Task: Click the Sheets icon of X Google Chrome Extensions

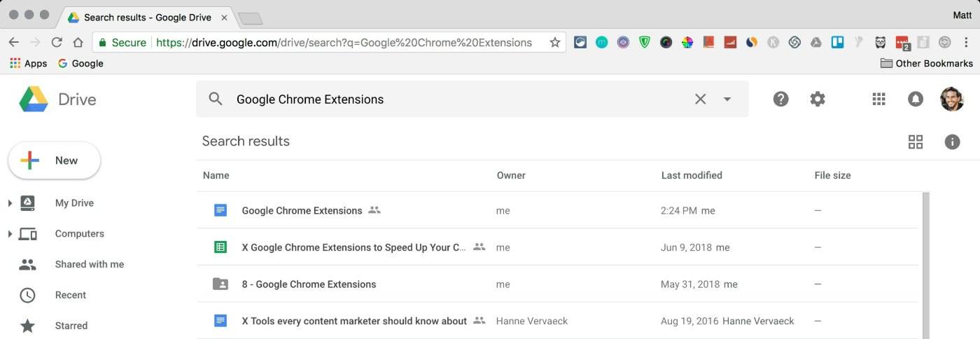Action: (x=220, y=247)
